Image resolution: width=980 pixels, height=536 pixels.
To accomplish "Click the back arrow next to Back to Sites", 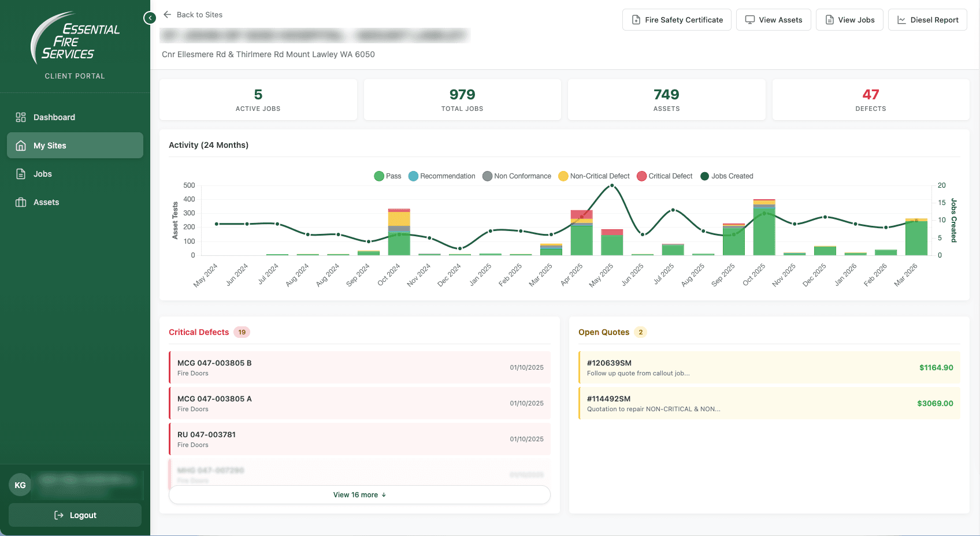I will click(167, 14).
